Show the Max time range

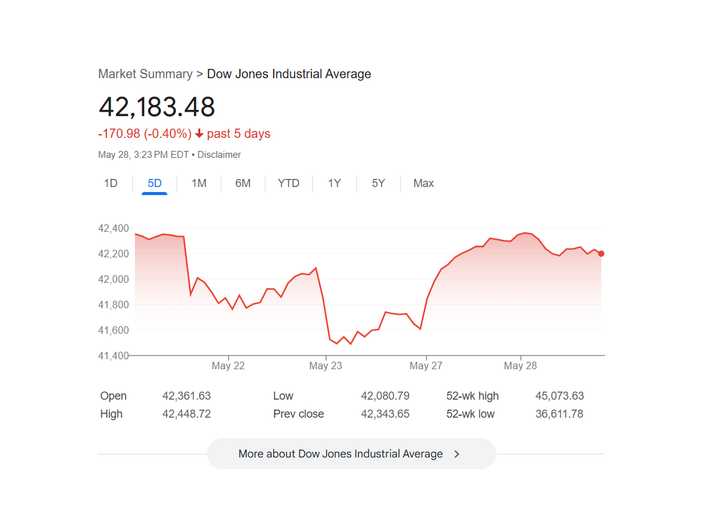(x=423, y=183)
